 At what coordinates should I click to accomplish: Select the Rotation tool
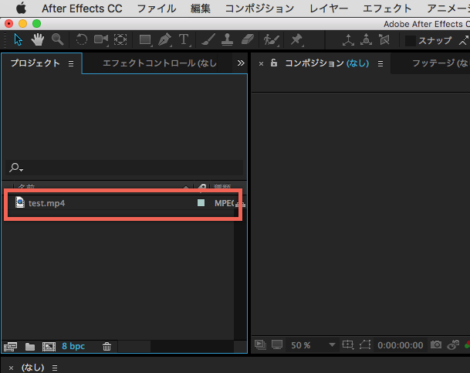pos(81,40)
